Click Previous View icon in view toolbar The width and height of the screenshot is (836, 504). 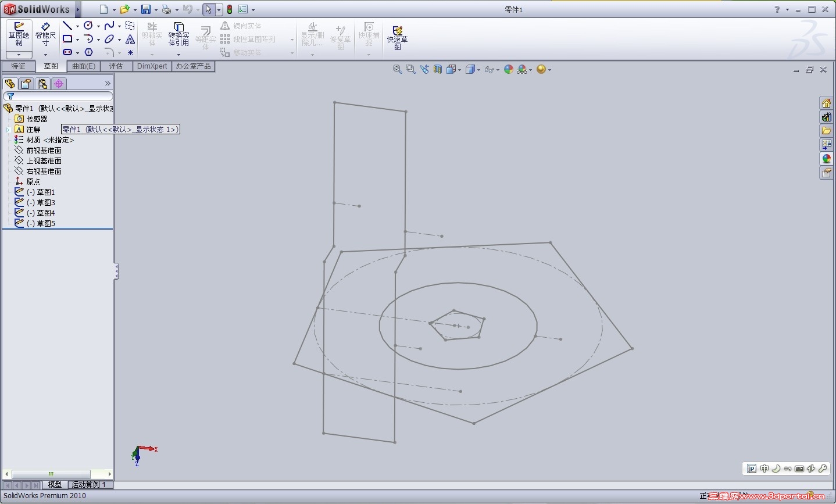pos(424,69)
